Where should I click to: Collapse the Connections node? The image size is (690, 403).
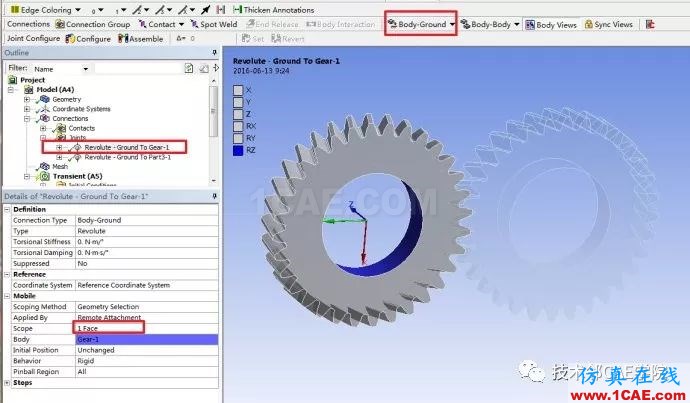(27, 119)
